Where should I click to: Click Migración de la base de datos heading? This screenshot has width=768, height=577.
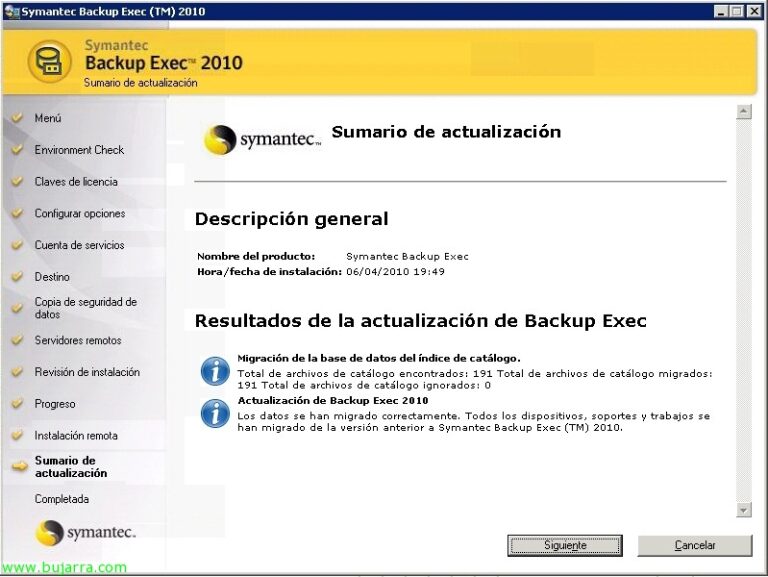(379, 358)
